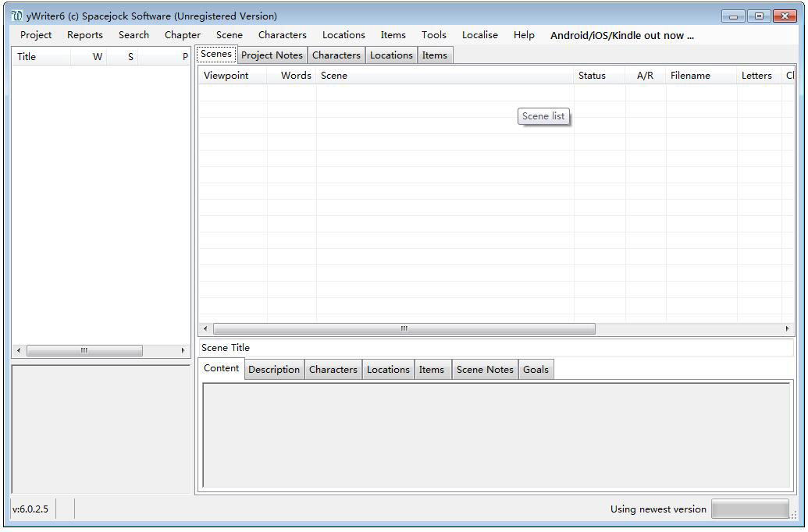Sort by Viewpoint column header
Screen dimensions: 808x532
(x=233, y=75)
